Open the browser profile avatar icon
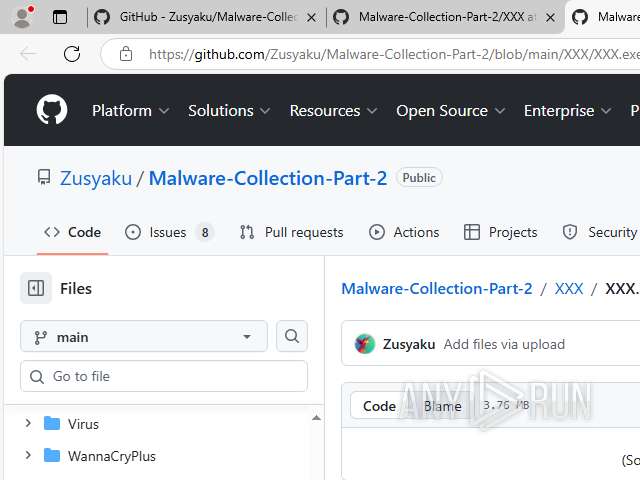Image resolution: width=640 pixels, height=480 pixels. click(x=24, y=17)
